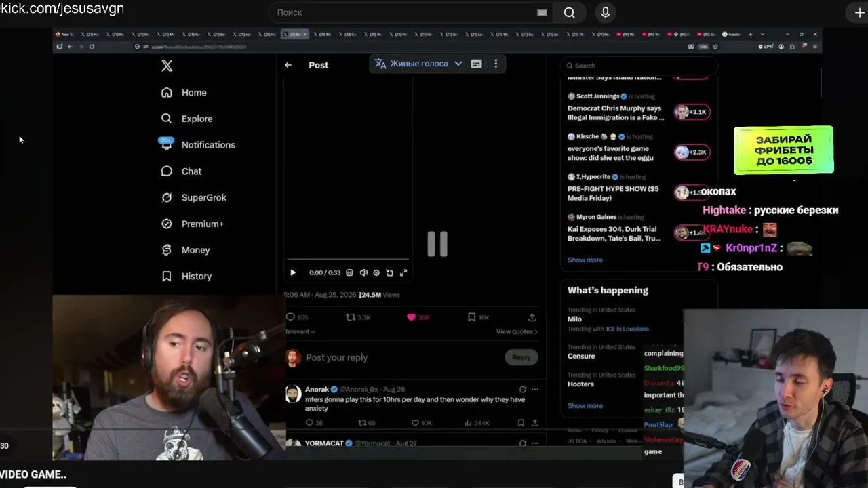The height and width of the screenshot is (488, 868).
Task: Open the X logo home link
Action: tap(167, 66)
